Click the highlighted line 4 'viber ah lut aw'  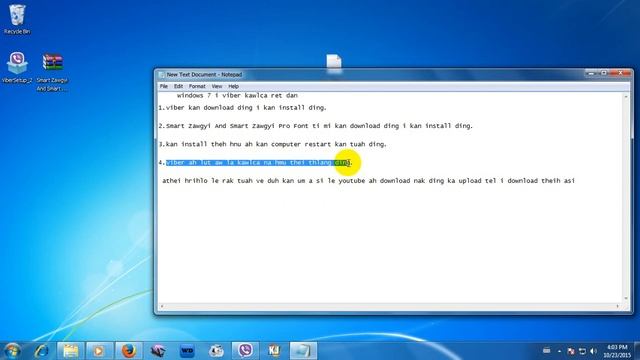[x=258, y=162]
